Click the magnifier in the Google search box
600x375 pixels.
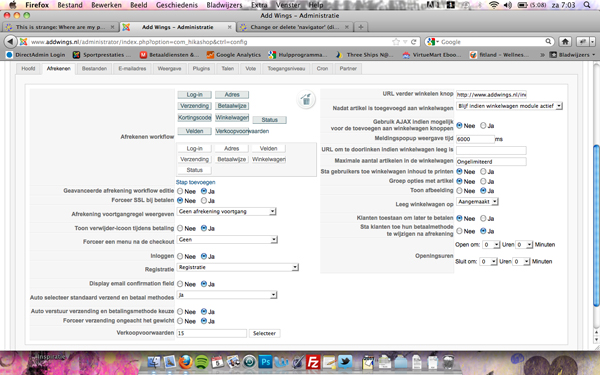pyautogui.click(x=548, y=41)
